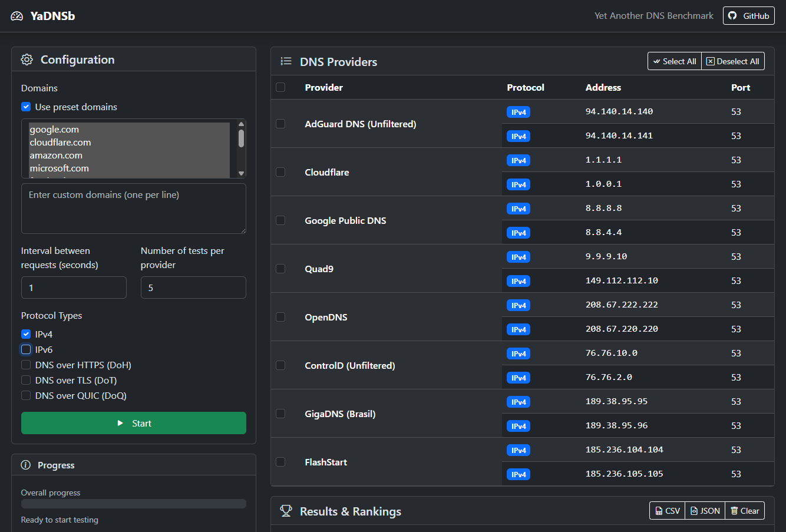Click the interval between requests field
786x532 pixels.
(x=74, y=288)
